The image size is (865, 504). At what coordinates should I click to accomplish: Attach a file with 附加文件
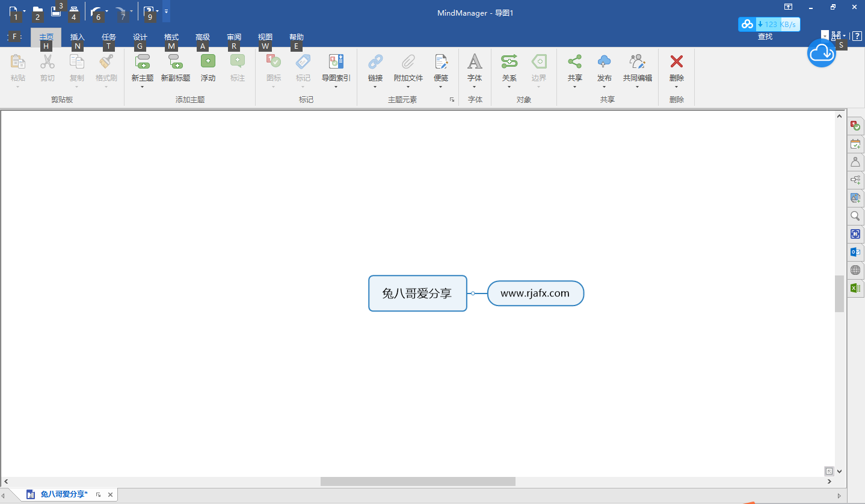point(408,68)
